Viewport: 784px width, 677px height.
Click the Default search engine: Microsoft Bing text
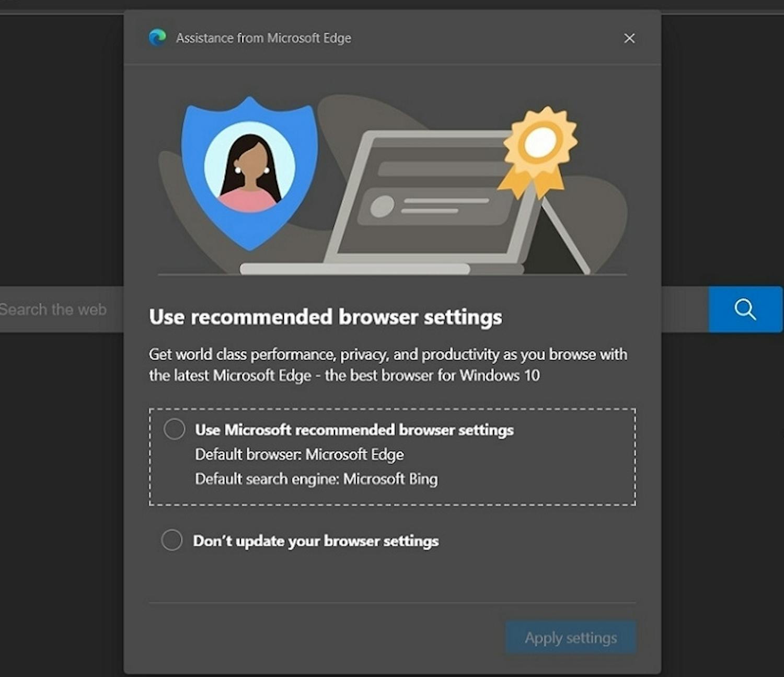(x=316, y=478)
